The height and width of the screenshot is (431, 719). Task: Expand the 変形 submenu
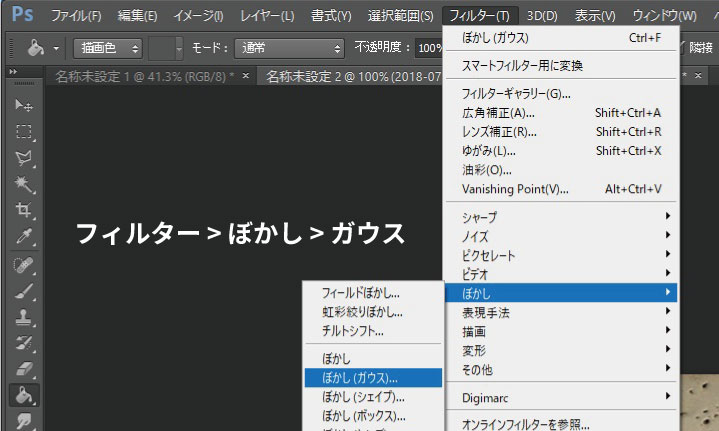pos(561,350)
